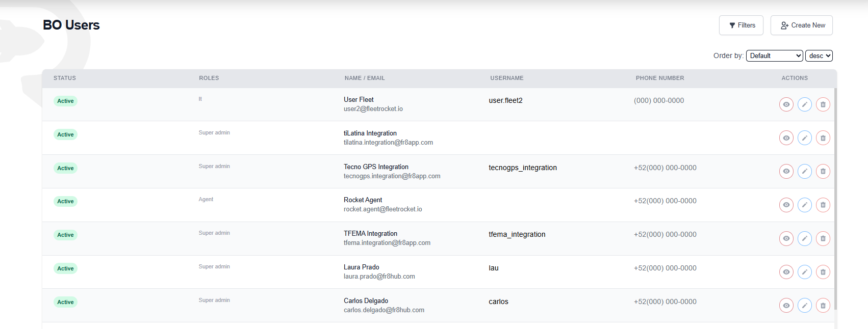Click the email tilatina.integration@fr8app.com
Image resolution: width=868 pixels, height=329 pixels.
(388, 143)
